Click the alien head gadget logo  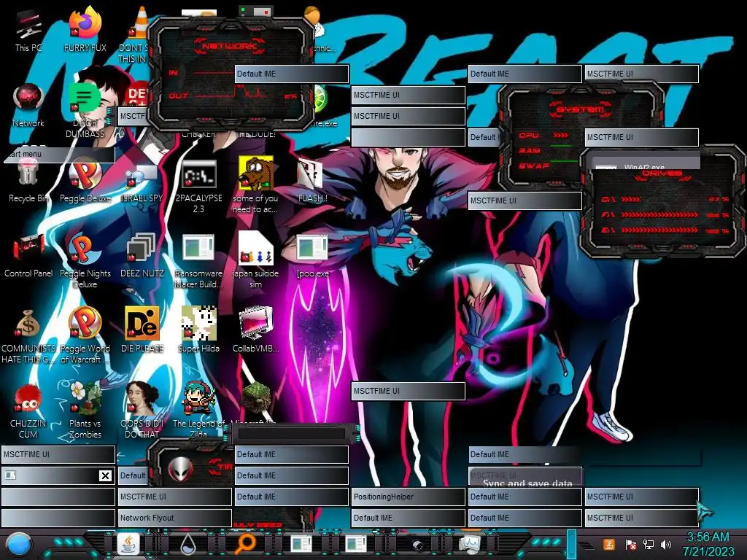click(181, 470)
